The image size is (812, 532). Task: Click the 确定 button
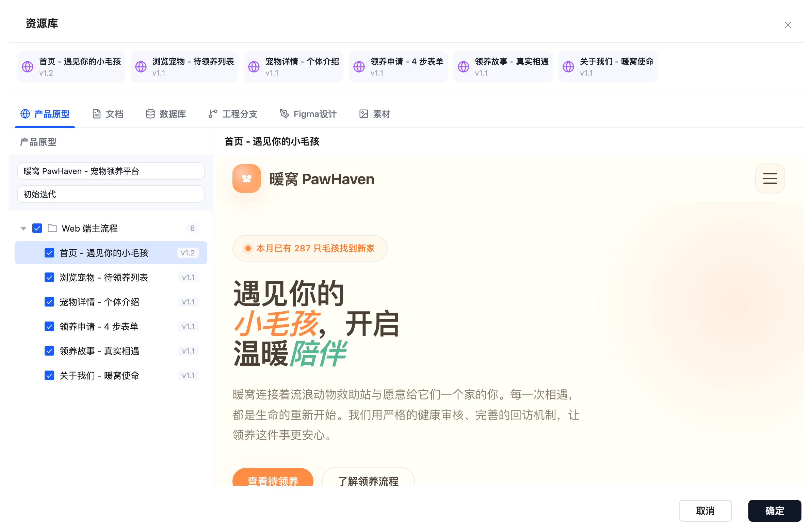coord(775,511)
